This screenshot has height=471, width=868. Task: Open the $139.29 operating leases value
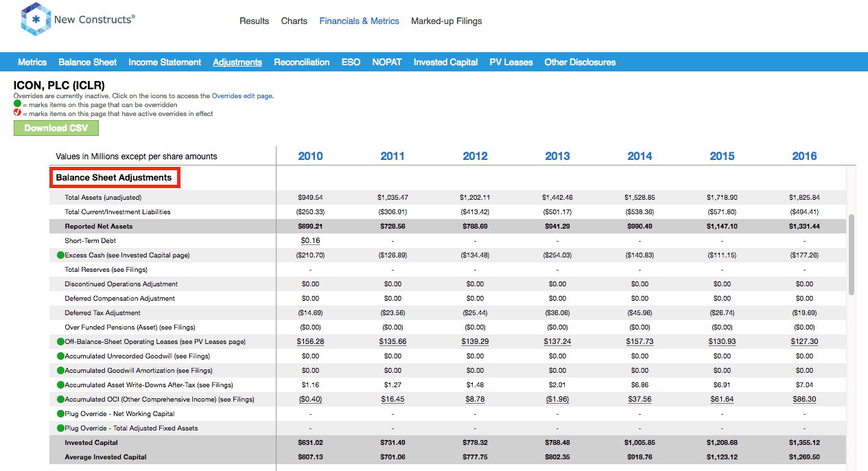pyautogui.click(x=475, y=341)
